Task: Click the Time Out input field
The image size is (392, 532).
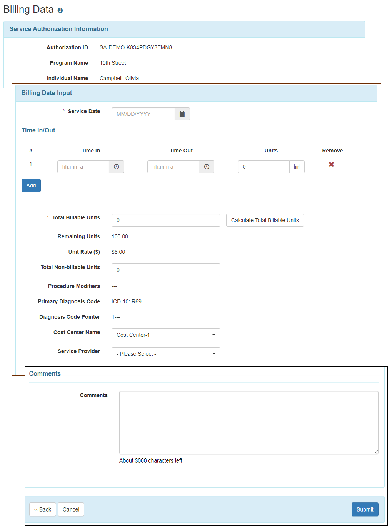Action: pos(173,167)
